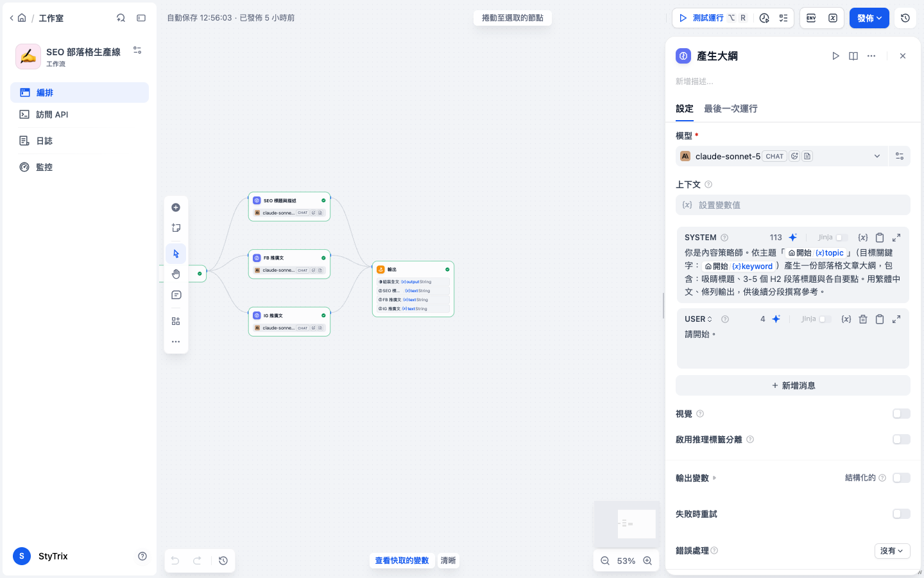Select the hand pan tool
Image resolution: width=924 pixels, height=578 pixels.
176,274
